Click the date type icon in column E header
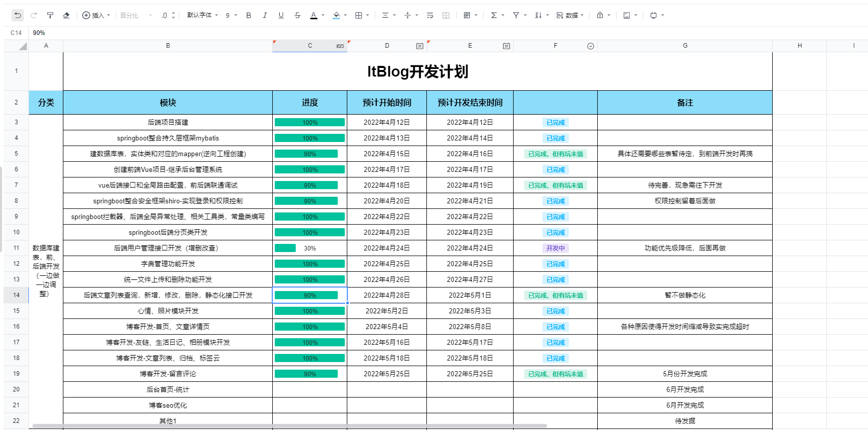Screen dimensions: 868x430 click(507, 46)
